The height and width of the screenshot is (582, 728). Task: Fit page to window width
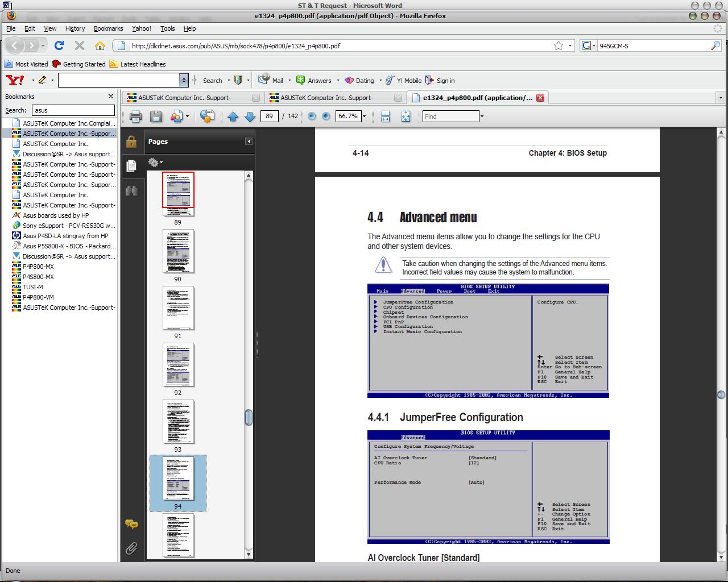click(x=385, y=117)
